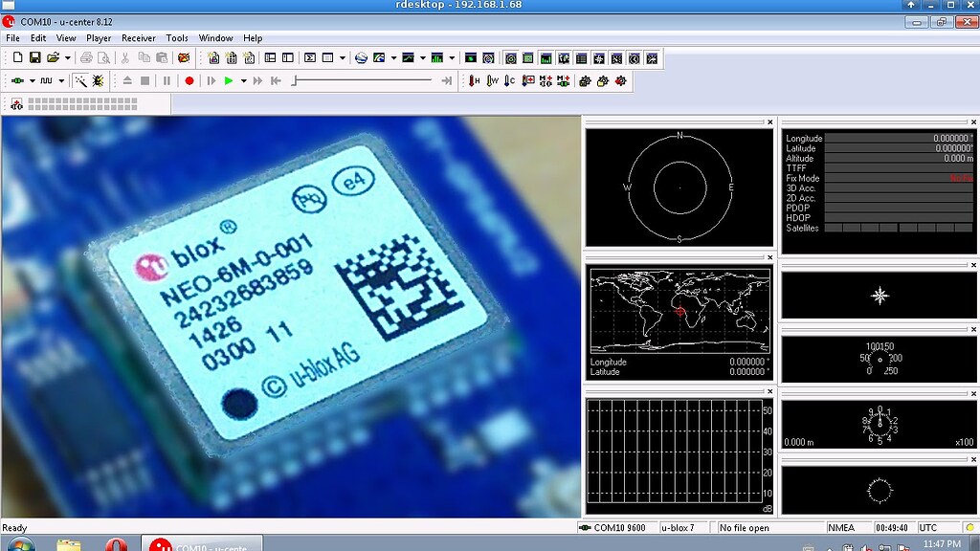Toggle the magic wand autobauding icon
The height and width of the screenshot is (551, 980).
79,80
